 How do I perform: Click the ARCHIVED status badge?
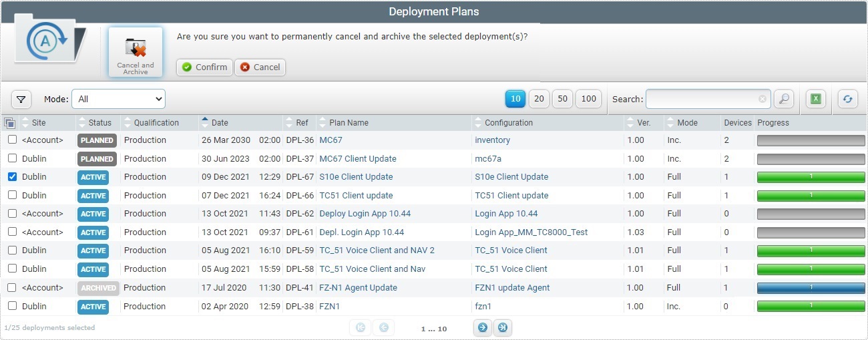click(x=97, y=288)
